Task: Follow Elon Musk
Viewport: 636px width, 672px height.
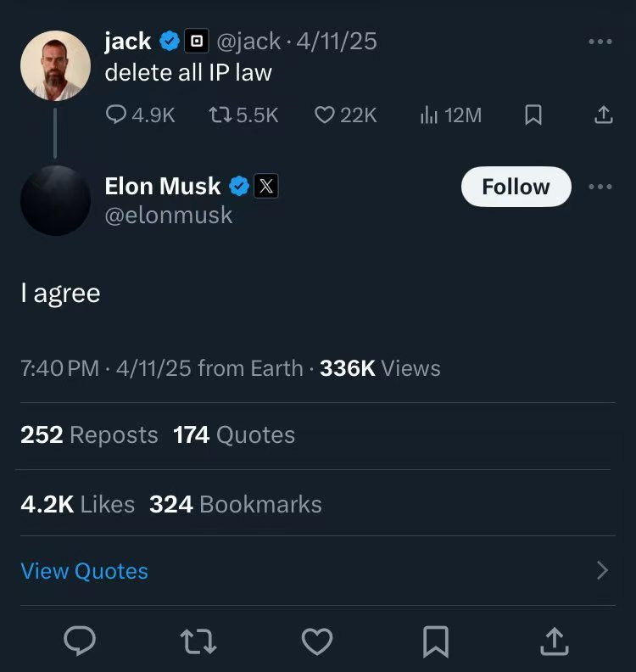Action: (516, 187)
